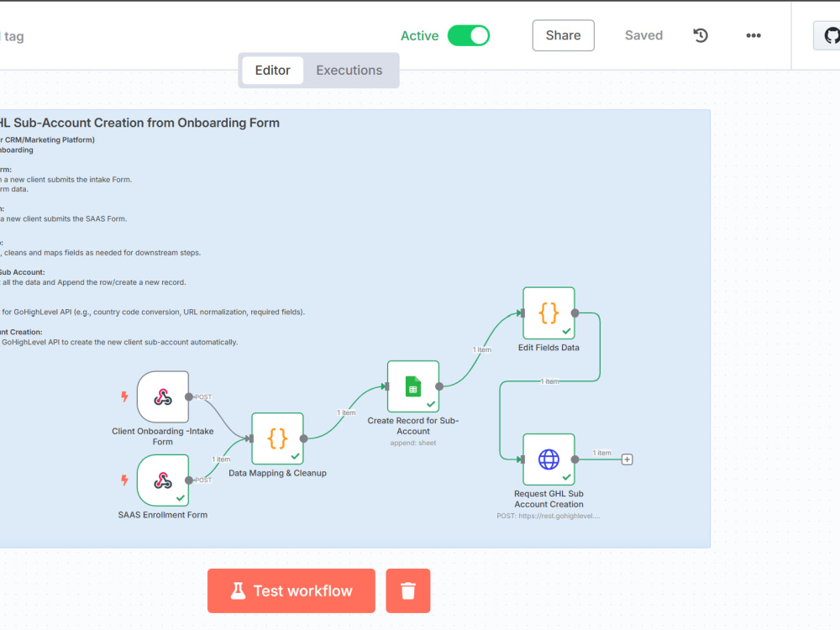This screenshot has height=630, width=840.
Task: Open workflow history clock icon
Action: [x=701, y=35]
